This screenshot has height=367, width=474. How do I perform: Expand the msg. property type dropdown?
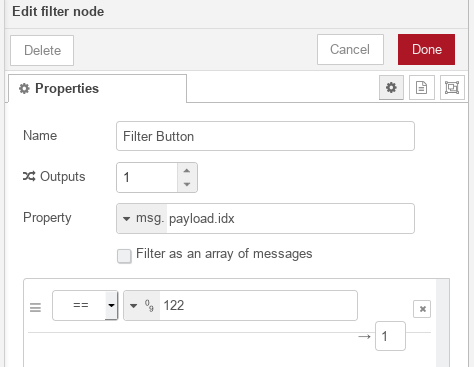point(142,218)
